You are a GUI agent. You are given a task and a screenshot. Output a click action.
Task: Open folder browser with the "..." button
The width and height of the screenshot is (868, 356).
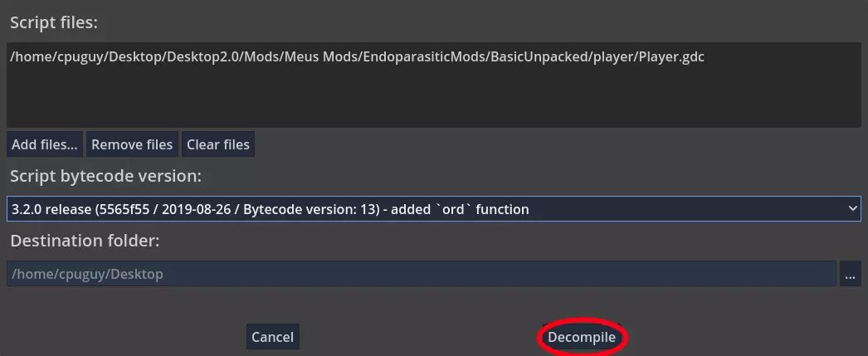(x=850, y=274)
